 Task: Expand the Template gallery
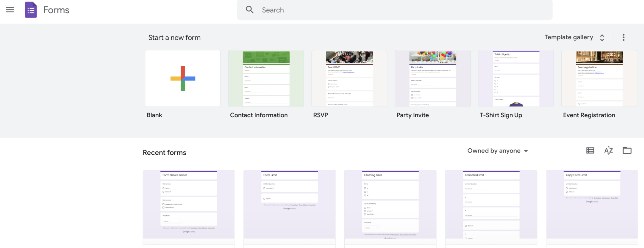click(574, 37)
